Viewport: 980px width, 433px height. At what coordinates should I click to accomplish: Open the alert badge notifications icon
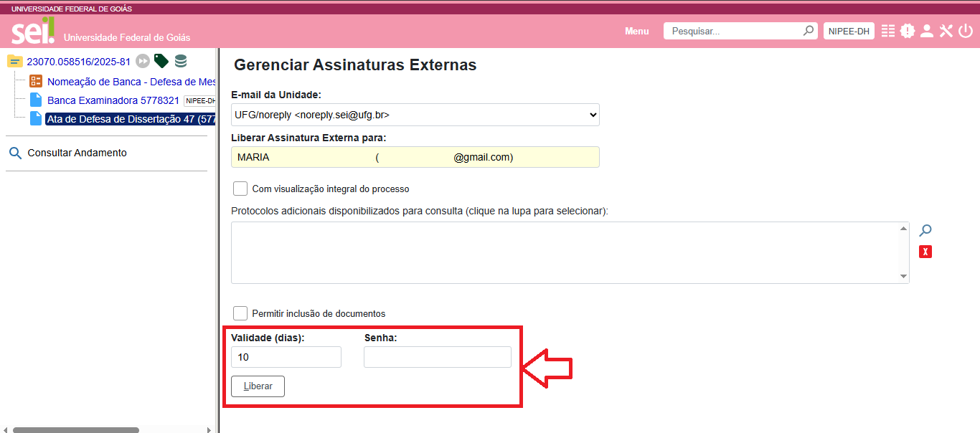[908, 31]
